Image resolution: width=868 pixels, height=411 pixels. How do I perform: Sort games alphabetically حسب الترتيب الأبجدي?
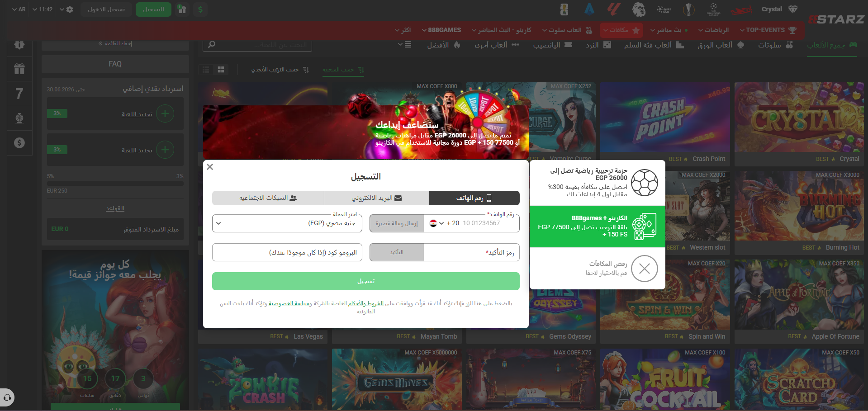coord(280,70)
